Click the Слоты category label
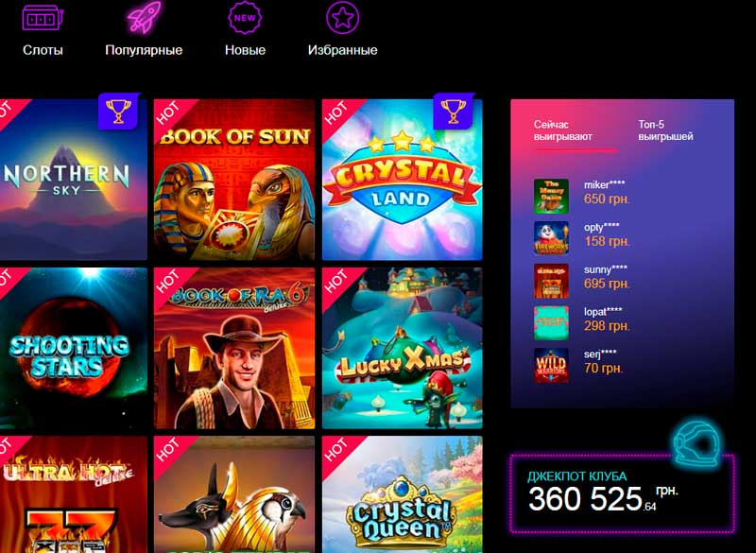Viewport: 756px width, 553px height. click(43, 50)
